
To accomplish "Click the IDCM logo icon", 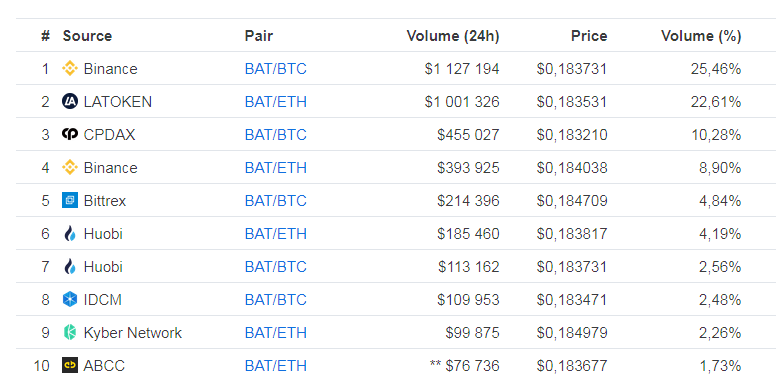I will point(70,299).
